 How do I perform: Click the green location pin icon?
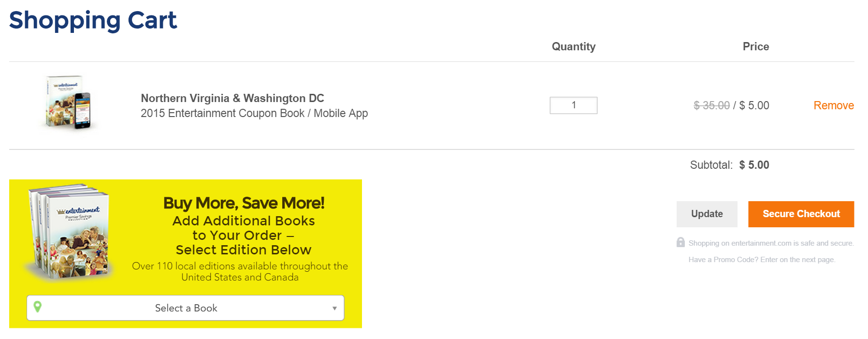[x=37, y=307]
